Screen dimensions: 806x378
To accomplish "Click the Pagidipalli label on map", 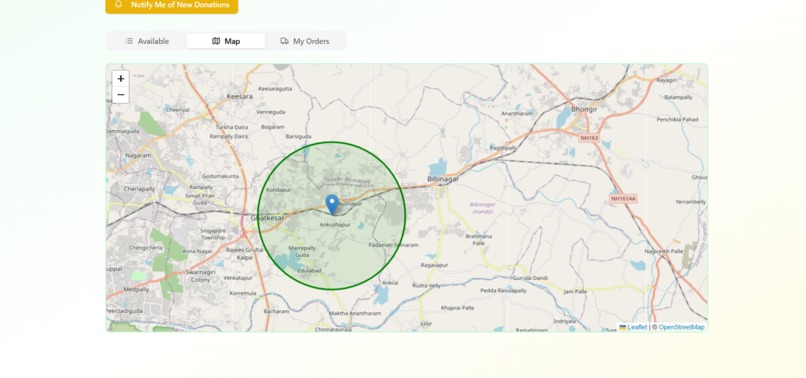I will pos(502,148).
